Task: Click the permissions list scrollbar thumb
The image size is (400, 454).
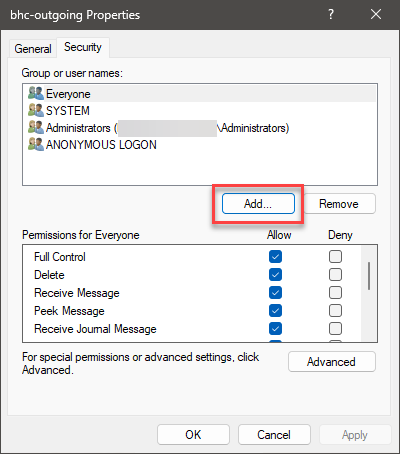Action: pos(369,276)
